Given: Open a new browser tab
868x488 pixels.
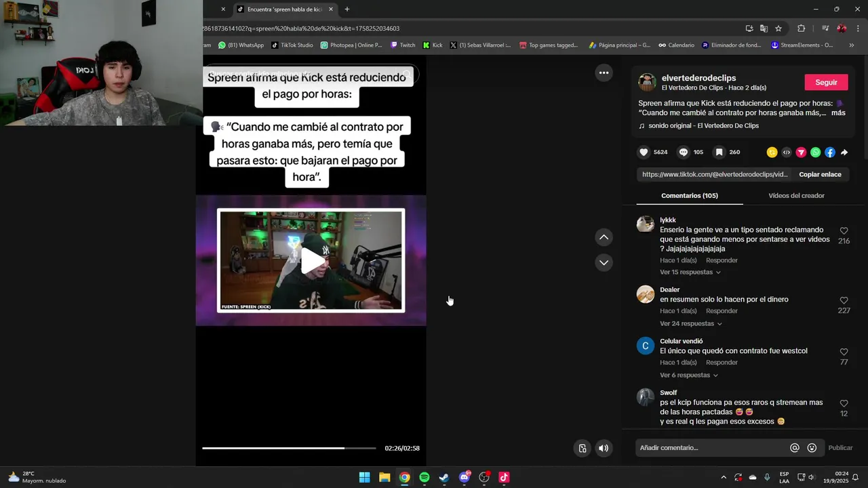Looking at the screenshot, I should (347, 9).
